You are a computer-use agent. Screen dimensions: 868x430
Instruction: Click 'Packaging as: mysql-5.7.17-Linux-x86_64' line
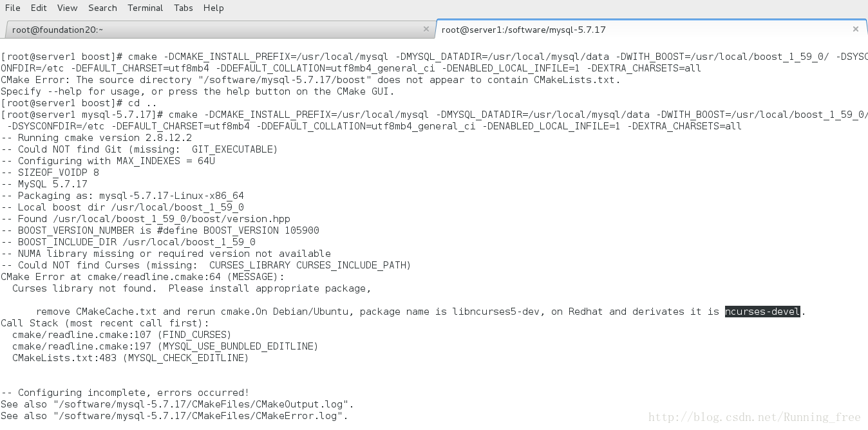coord(122,196)
